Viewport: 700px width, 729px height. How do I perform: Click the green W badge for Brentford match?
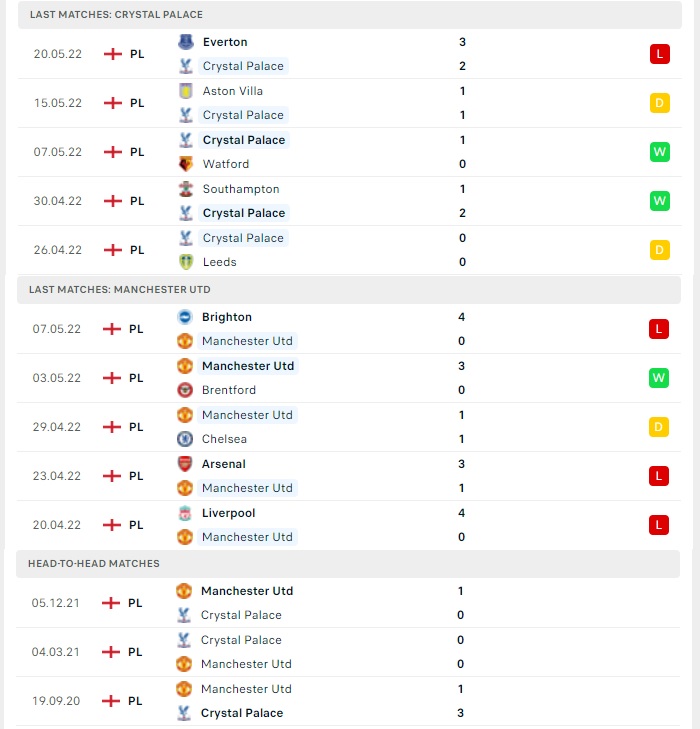tap(659, 378)
